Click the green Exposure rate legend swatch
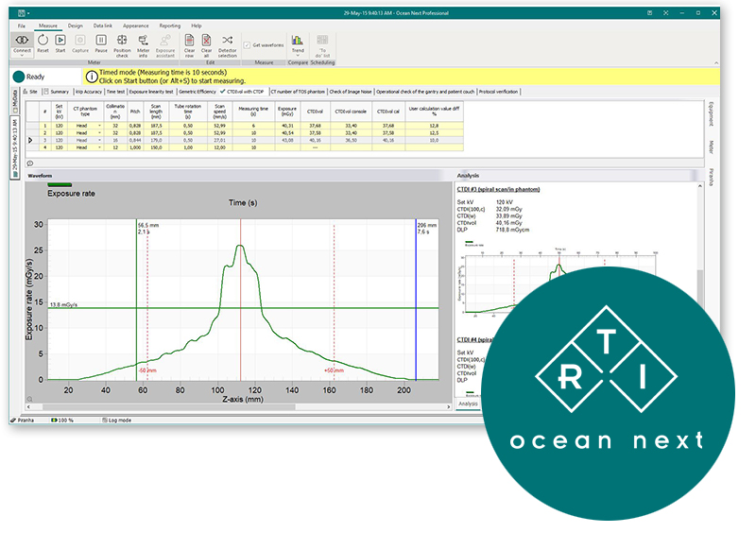Screen dimensions: 756x533 pos(60,184)
